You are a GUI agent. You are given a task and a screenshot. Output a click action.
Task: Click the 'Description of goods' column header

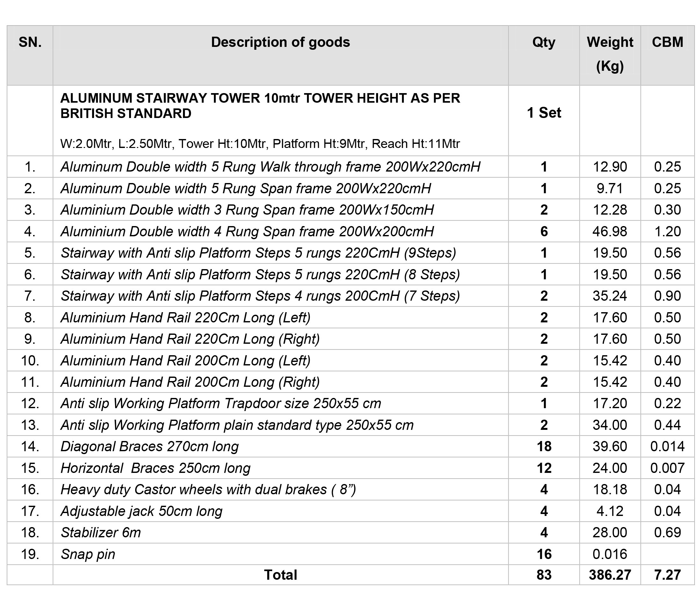click(281, 42)
